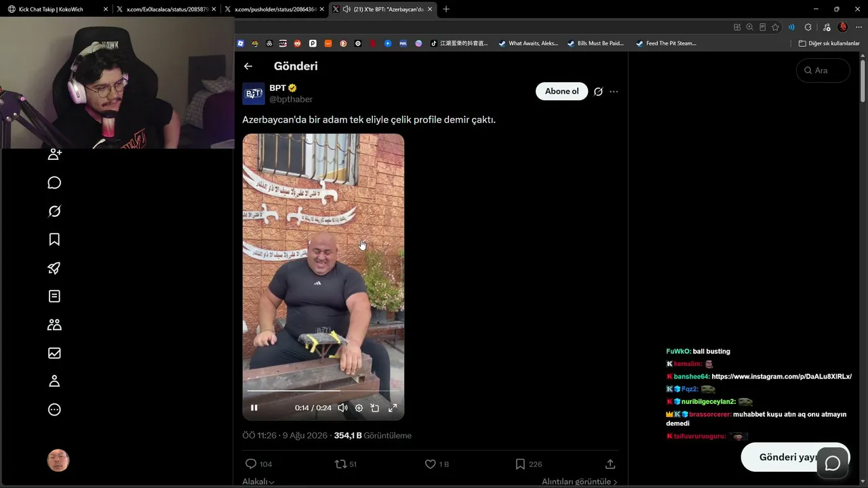Switch to the x.com/pusholder tab
868x488 pixels.
point(275,9)
